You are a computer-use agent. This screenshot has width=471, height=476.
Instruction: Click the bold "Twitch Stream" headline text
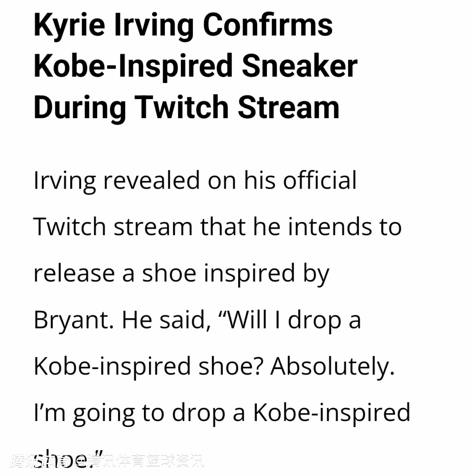point(237,107)
